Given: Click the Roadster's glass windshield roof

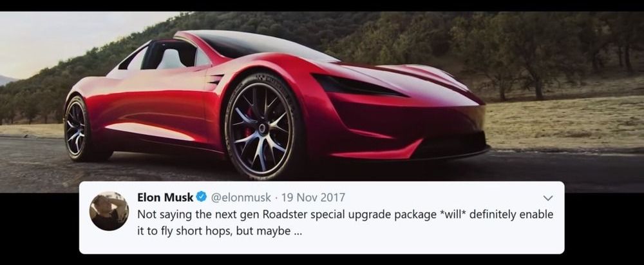Looking at the screenshot, I should [x=263, y=44].
